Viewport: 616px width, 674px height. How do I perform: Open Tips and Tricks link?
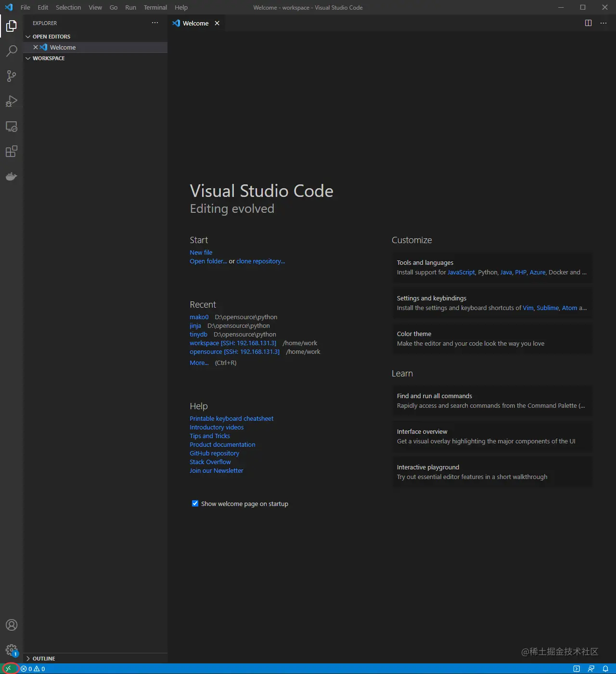coord(210,436)
